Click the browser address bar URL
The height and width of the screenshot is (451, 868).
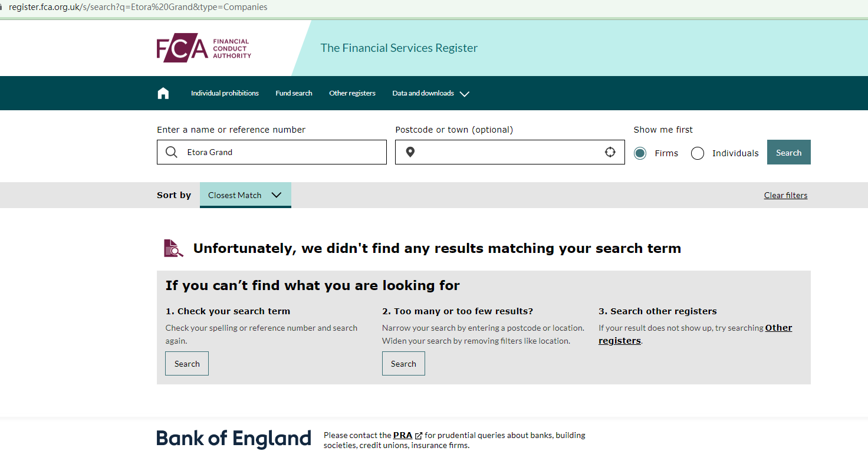(138, 7)
